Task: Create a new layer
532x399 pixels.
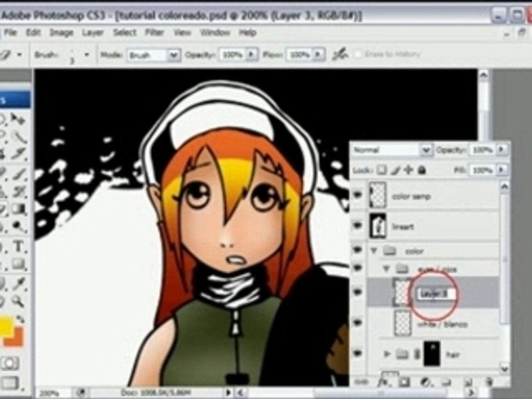Action: point(468,382)
